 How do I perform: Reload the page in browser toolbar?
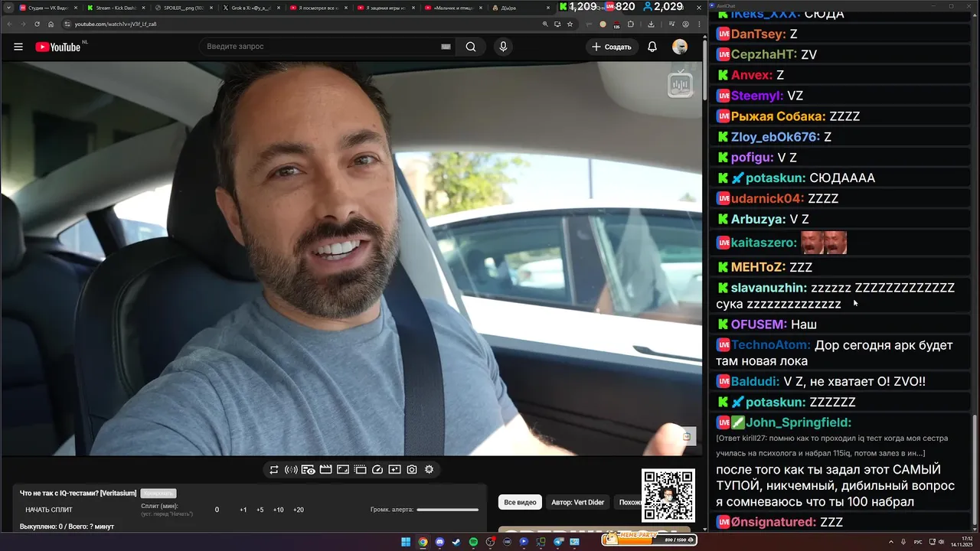pos(37,24)
